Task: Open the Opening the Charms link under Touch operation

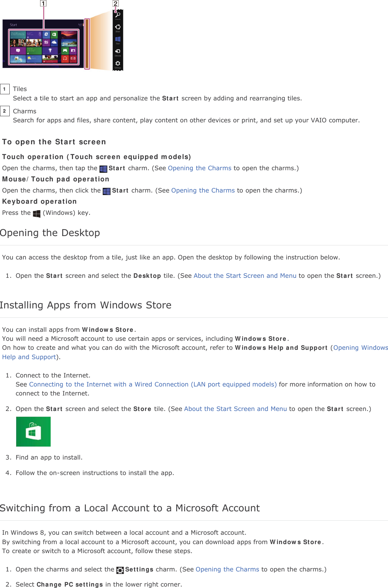Action: point(200,168)
